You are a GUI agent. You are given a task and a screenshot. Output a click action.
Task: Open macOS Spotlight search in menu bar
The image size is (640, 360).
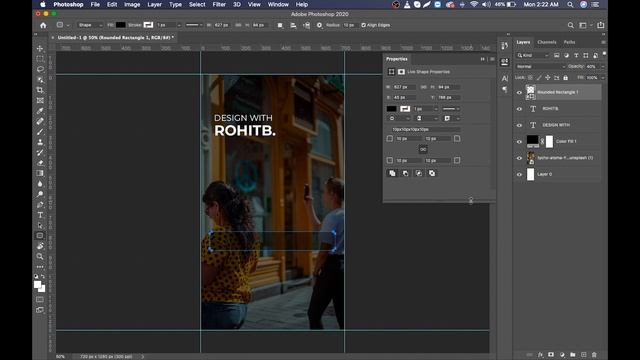pyautogui.click(x=570, y=4)
